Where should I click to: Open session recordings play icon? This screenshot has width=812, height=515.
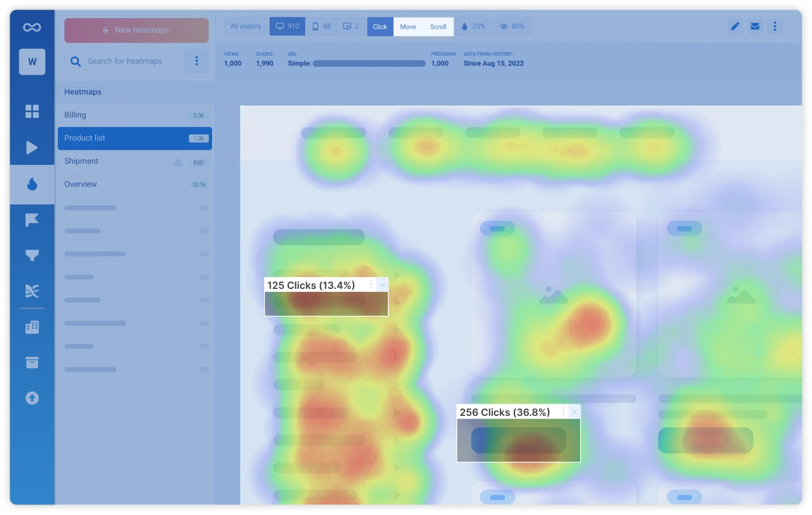pyautogui.click(x=32, y=148)
